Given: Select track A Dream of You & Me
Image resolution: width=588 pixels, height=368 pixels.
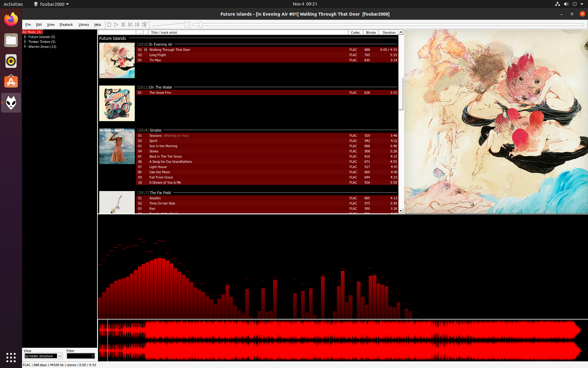Looking at the screenshot, I should tap(267, 182).
